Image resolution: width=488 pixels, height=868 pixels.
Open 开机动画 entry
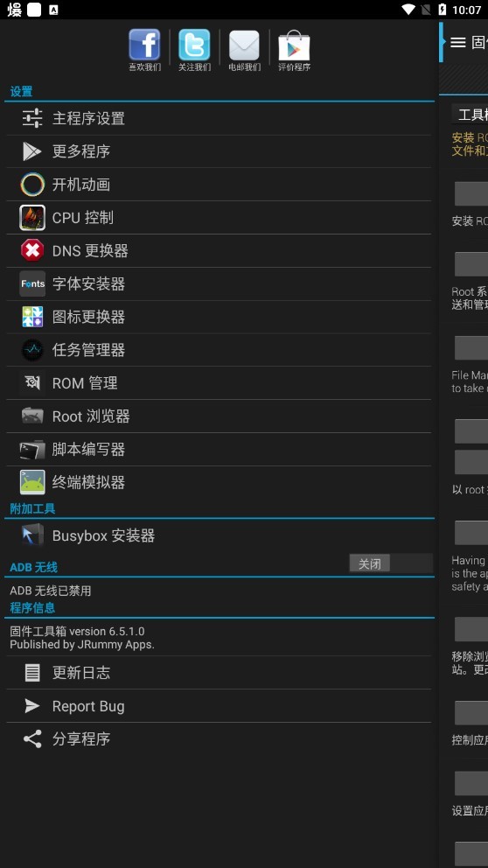(219, 185)
